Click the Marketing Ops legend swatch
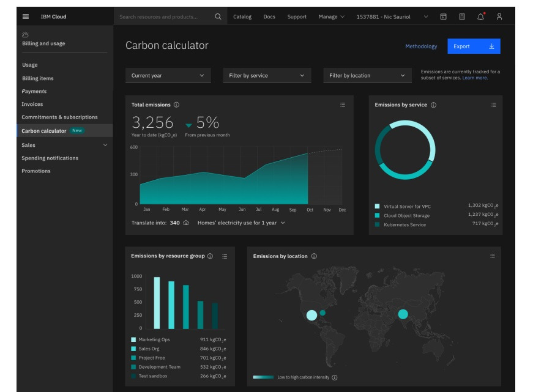The image size is (533, 392). (133, 339)
